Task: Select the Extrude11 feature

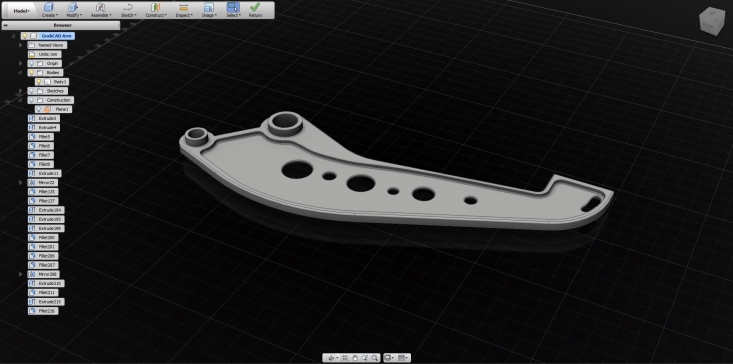Action: pyautogui.click(x=45, y=173)
